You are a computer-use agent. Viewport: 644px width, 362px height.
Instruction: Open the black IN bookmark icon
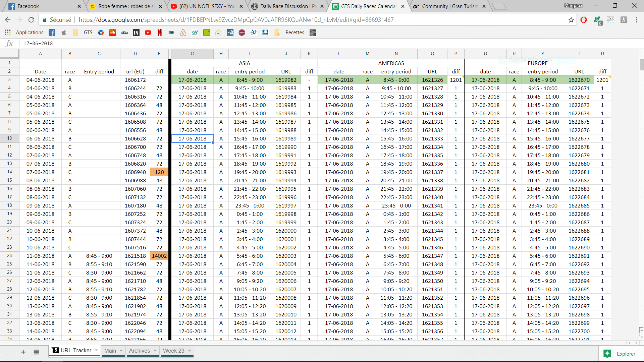pos(136,33)
